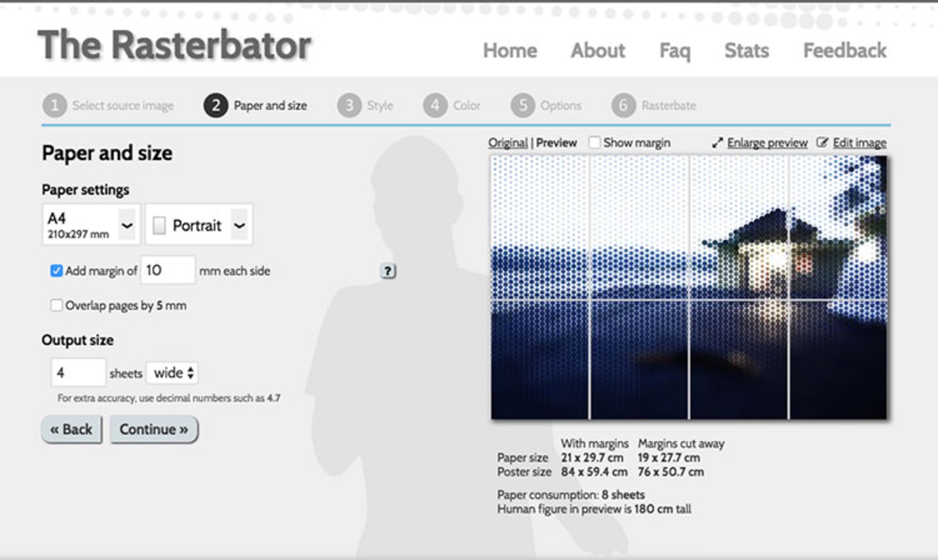Click the Enlarge preview link
938x560 pixels.
[767, 143]
